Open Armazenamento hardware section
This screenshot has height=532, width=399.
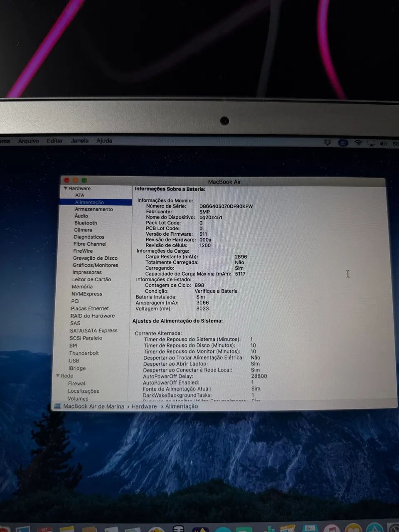pos(94,209)
